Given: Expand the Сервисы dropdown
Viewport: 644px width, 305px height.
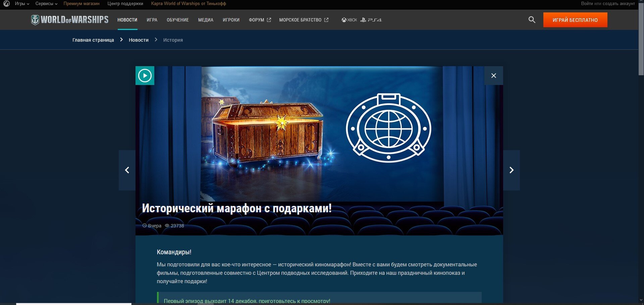Looking at the screenshot, I should point(46,4).
